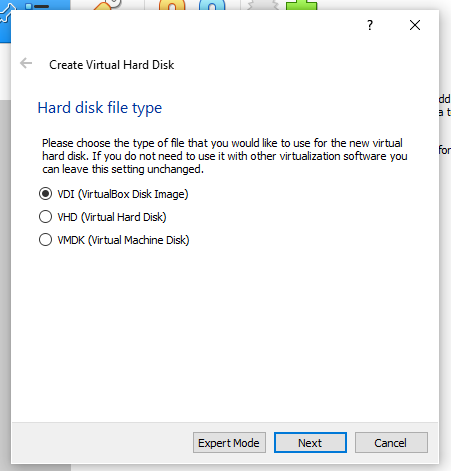Click the 'Hard disk file type' heading
This screenshot has width=451, height=471.
coord(100,108)
